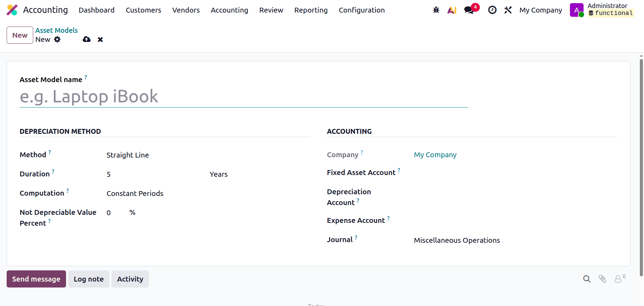Show help tooltip for Journal
Image resolution: width=644 pixels, height=306 pixels.
click(x=356, y=237)
